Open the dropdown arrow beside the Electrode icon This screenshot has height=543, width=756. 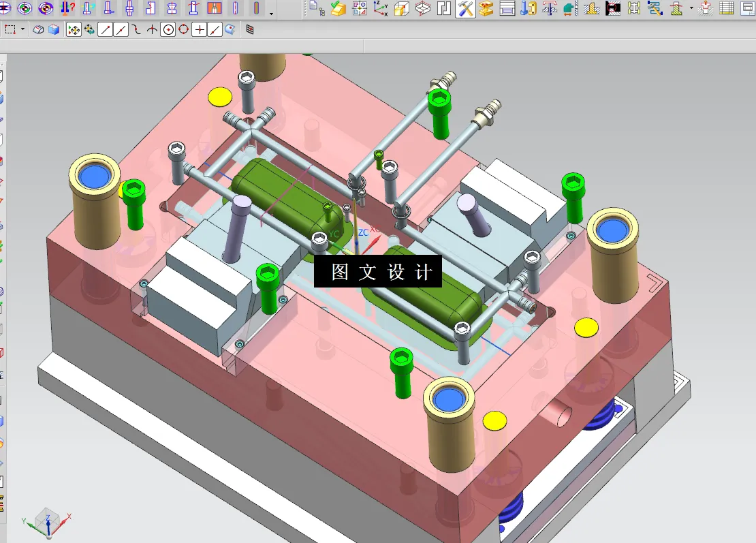pos(691,8)
